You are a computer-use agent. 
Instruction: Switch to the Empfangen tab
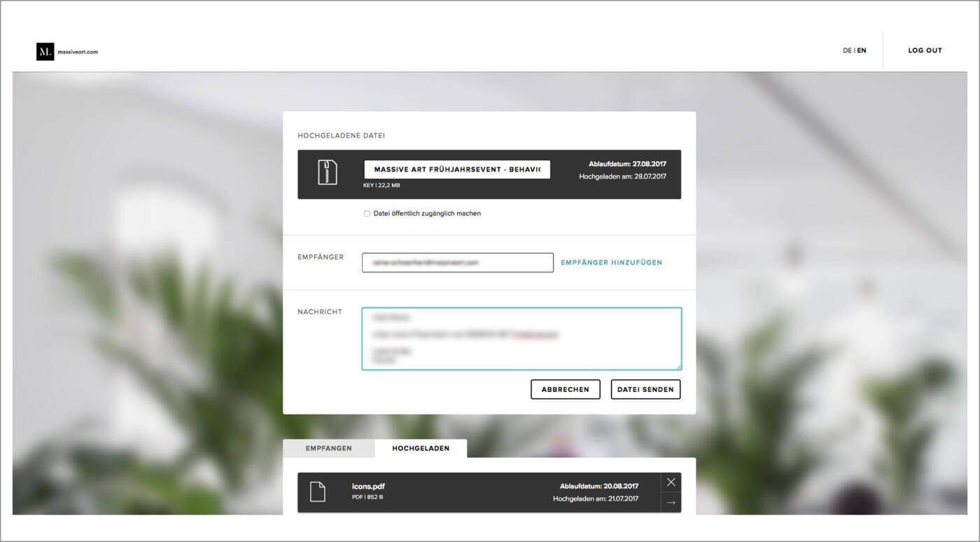click(x=328, y=448)
